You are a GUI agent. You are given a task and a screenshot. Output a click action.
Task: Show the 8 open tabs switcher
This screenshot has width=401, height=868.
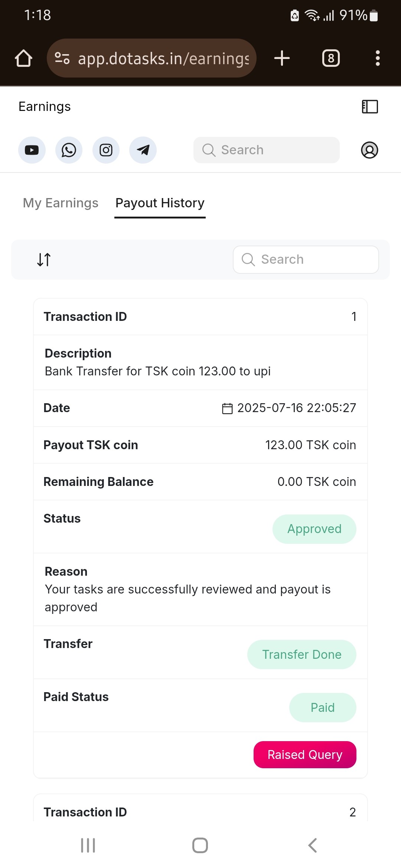(331, 58)
